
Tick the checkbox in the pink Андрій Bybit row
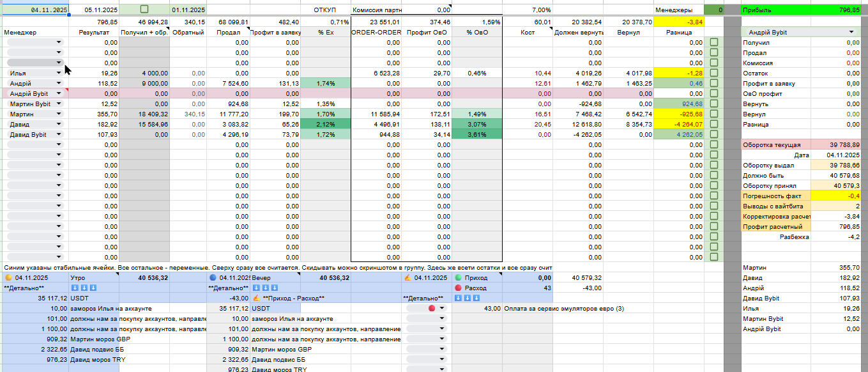pos(713,94)
